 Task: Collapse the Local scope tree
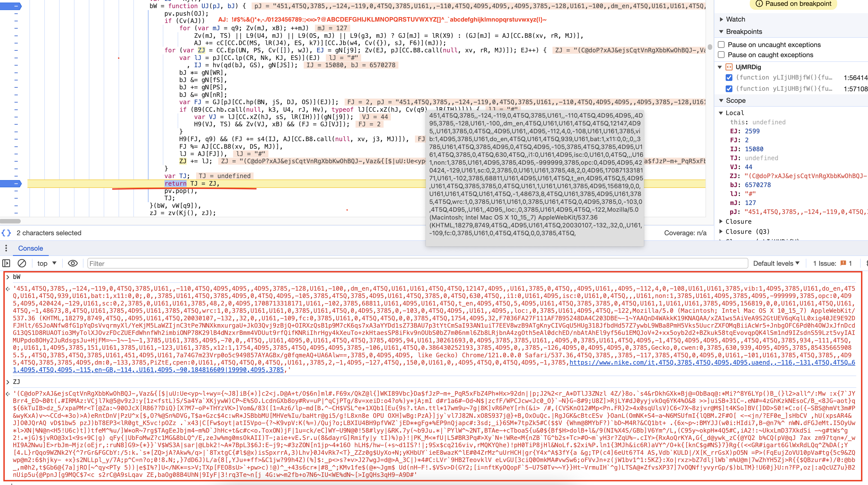pyautogui.click(x=721, y=113)
